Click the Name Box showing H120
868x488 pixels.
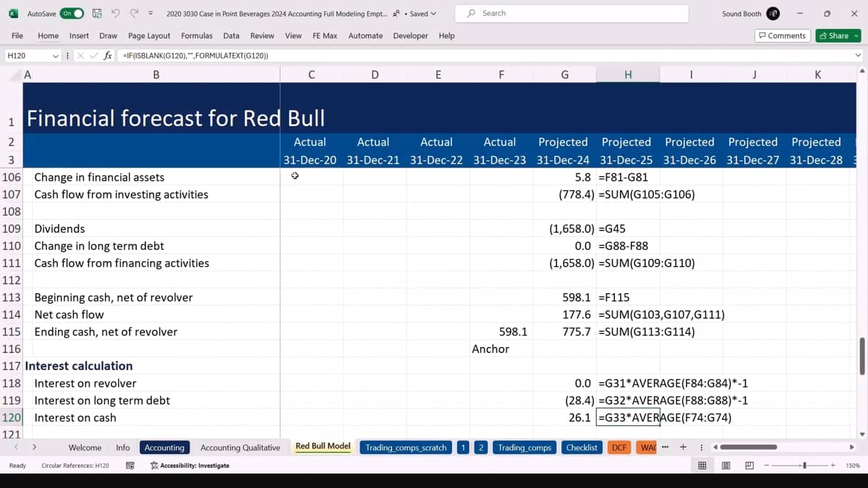[x=27, y=56]
